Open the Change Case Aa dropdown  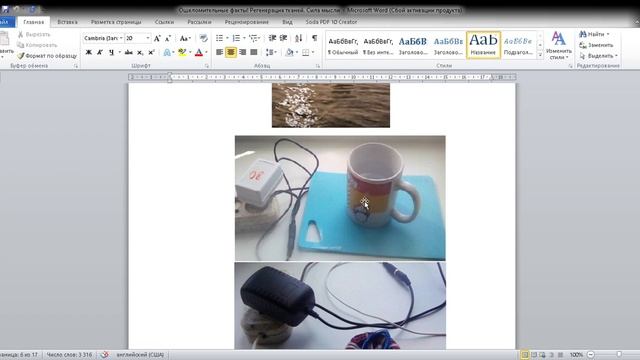[185, 38]
